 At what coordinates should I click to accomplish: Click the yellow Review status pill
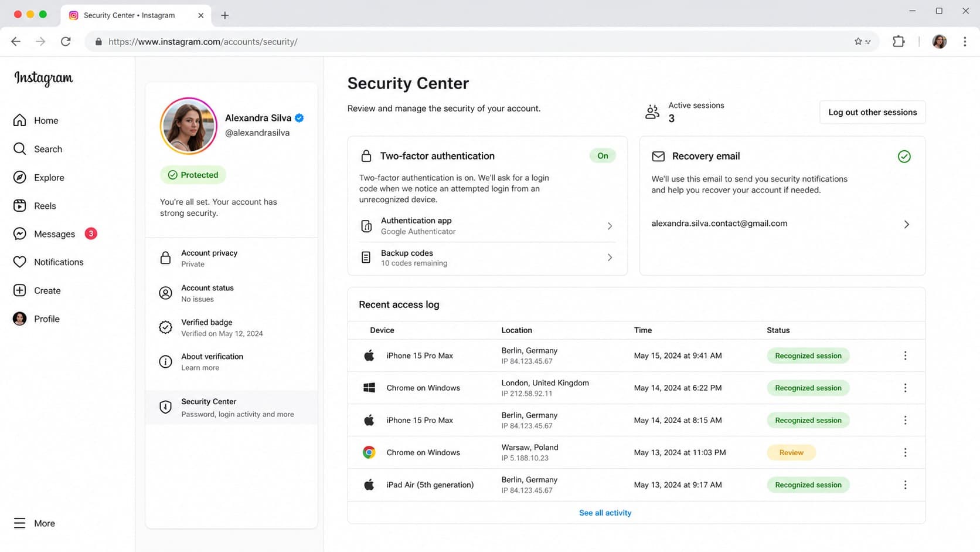click(791, 452)
